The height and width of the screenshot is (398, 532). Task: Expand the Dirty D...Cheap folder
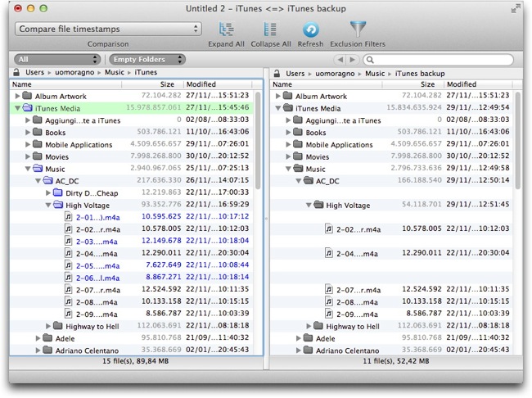tap(48, 193)
